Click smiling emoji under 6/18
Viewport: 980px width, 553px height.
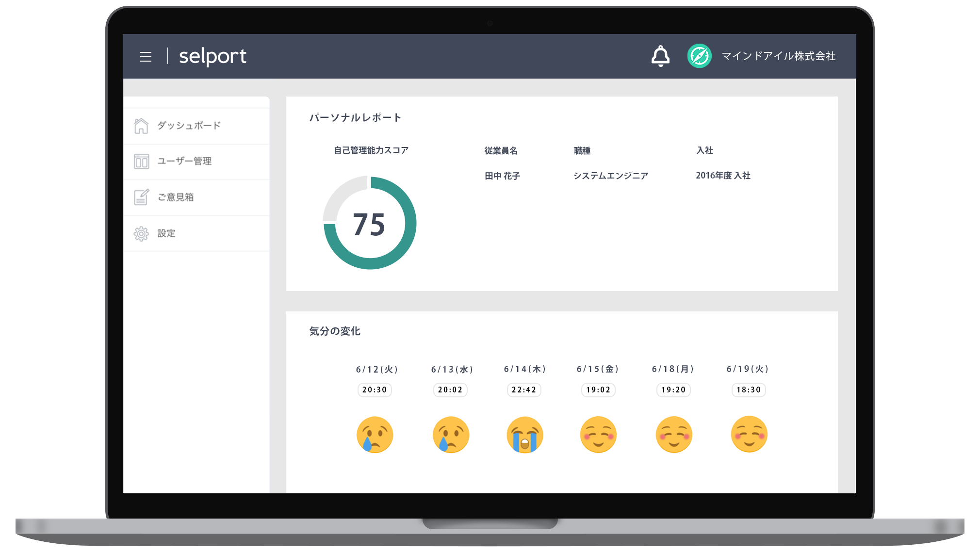pos(674,435)
